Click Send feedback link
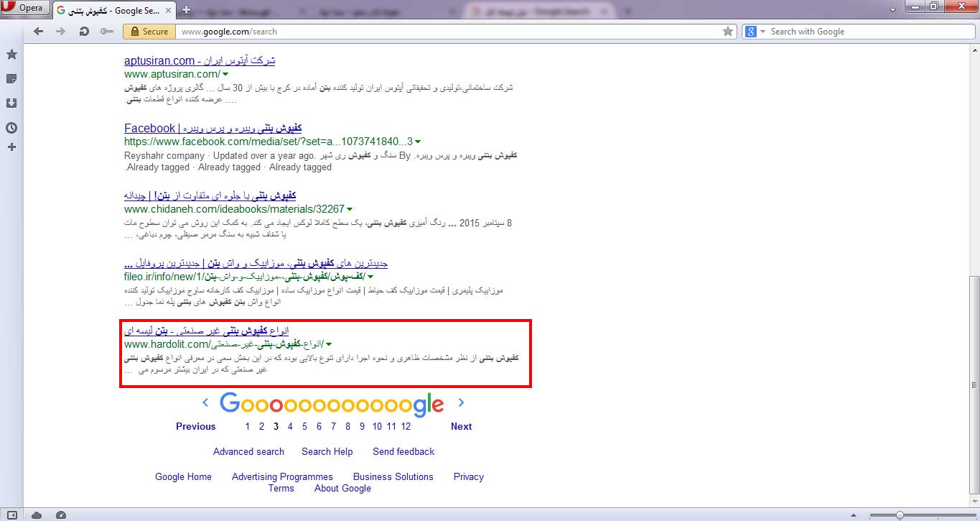 [x=403, y=451]
